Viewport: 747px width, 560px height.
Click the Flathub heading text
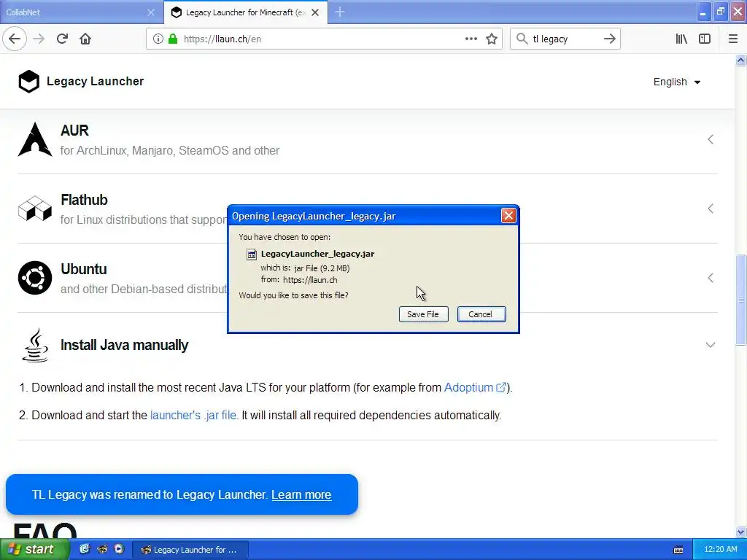coord(84,200)
